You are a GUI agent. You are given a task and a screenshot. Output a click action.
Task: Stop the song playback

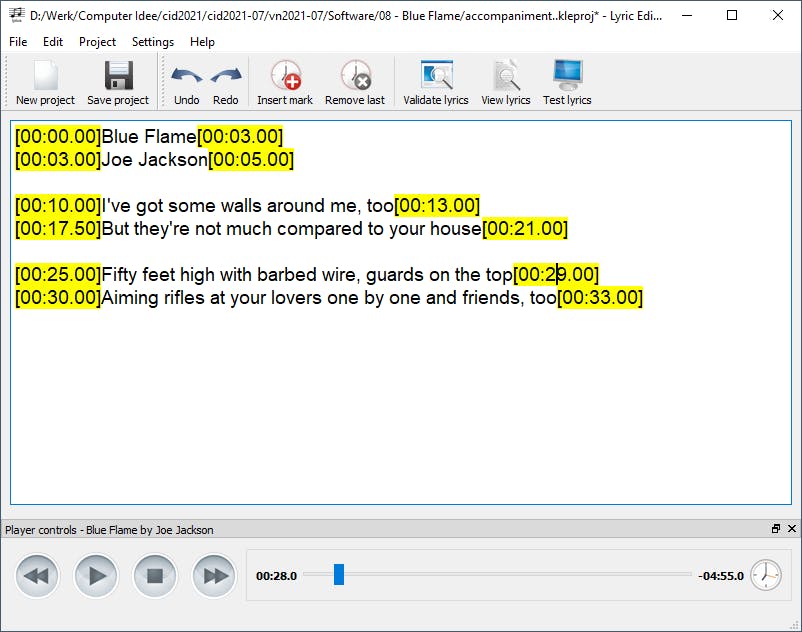pyautogui.click(x=155, y=576)
